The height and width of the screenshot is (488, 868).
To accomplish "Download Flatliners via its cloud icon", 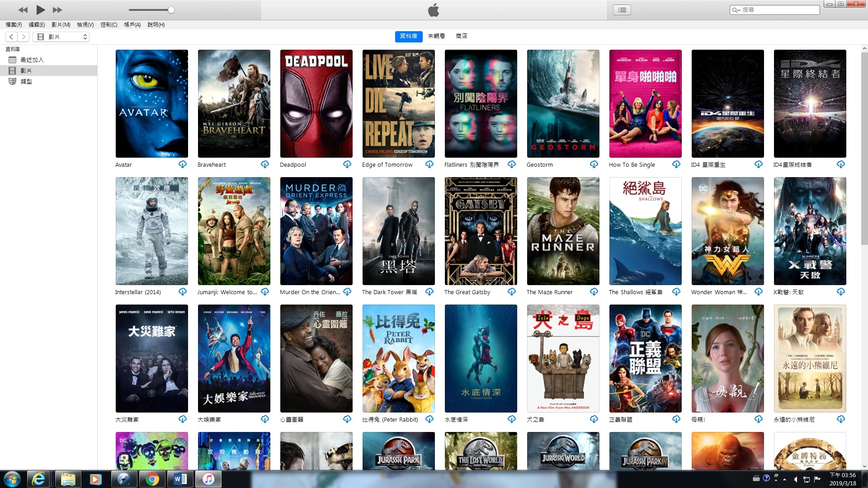I will (512, 164).
